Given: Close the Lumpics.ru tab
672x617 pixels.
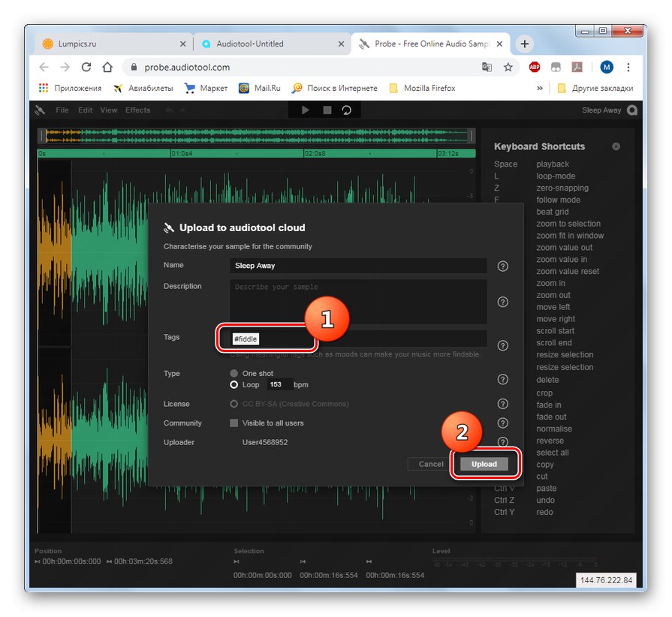Looking at the screenshot, I should pos(182,44).
